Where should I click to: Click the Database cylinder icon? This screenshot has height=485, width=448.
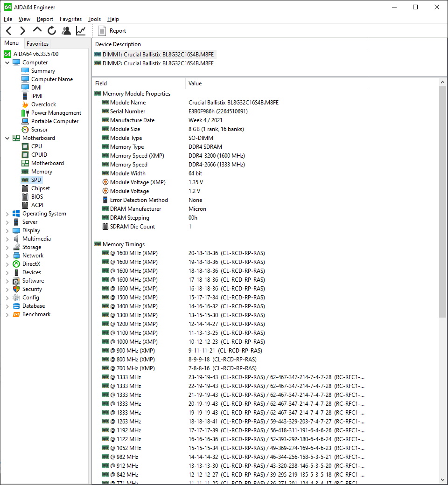point(16,306)
